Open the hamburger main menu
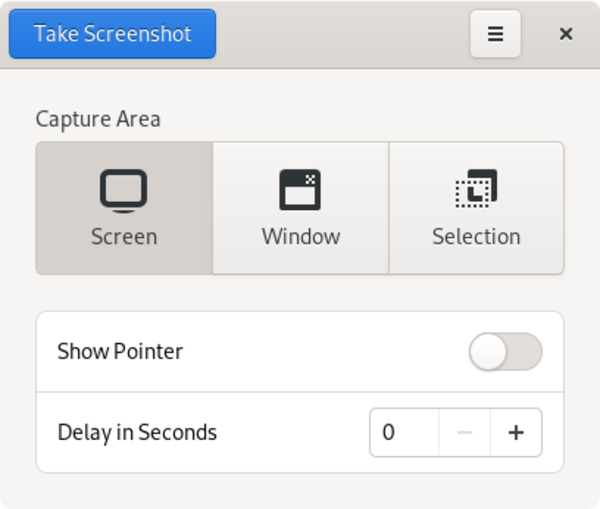This screenshot has height=509, width=600. [x=495, y=34]
